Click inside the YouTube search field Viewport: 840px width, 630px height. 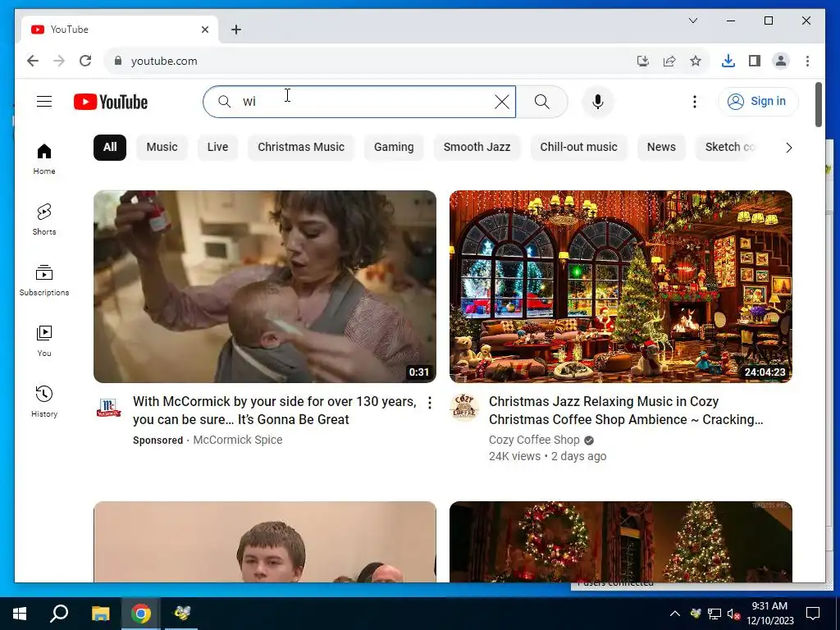(x=359, y=102)
